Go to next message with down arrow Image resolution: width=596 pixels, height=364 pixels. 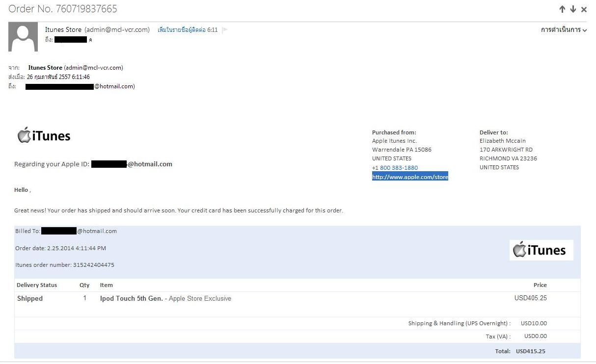pyautogui.click(x=573, y=9)
